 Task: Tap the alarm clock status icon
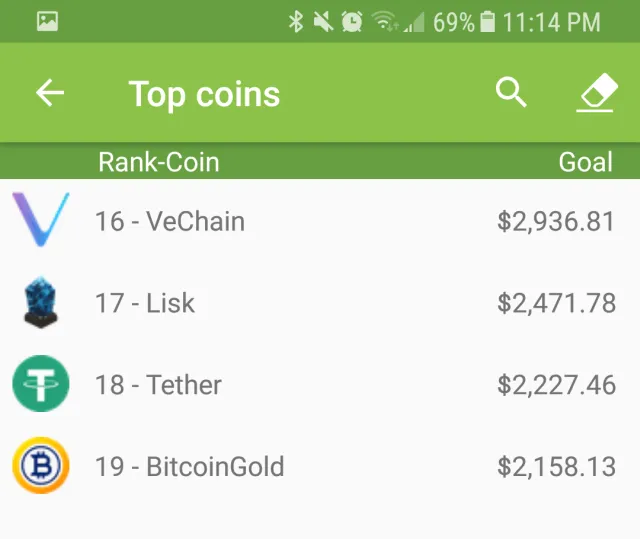352,21
